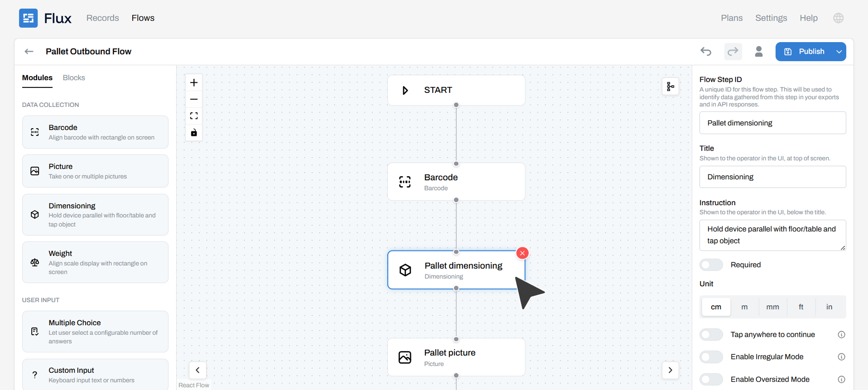Click the Dimensioning cube module icon

pyautogui.click(x=35, y=214)
